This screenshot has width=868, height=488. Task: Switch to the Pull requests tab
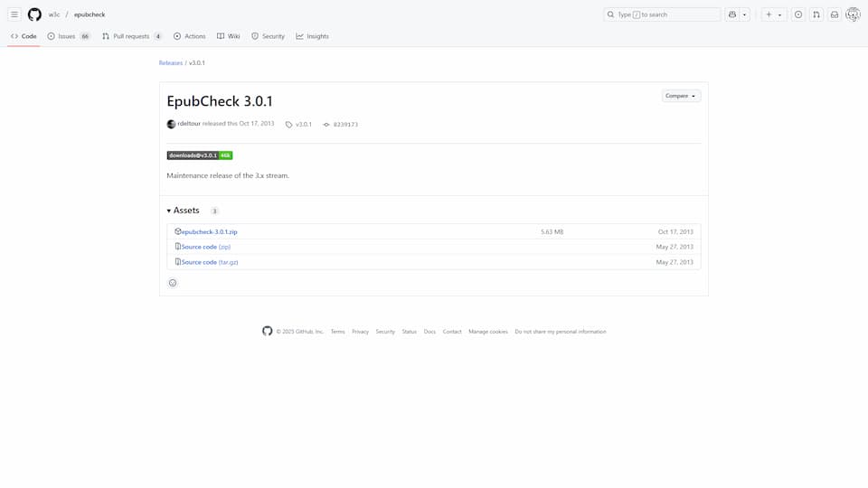coord(132,36)
